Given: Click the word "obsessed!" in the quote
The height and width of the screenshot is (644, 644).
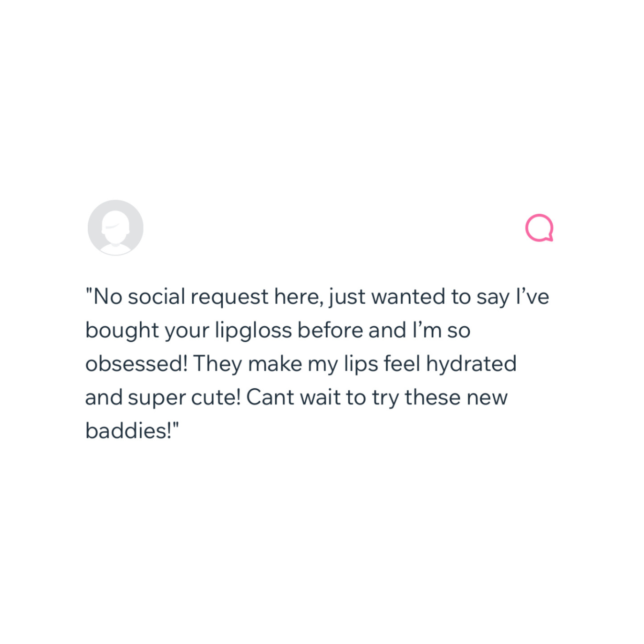Looking at the screenshot, I should [x=136, y=364].
